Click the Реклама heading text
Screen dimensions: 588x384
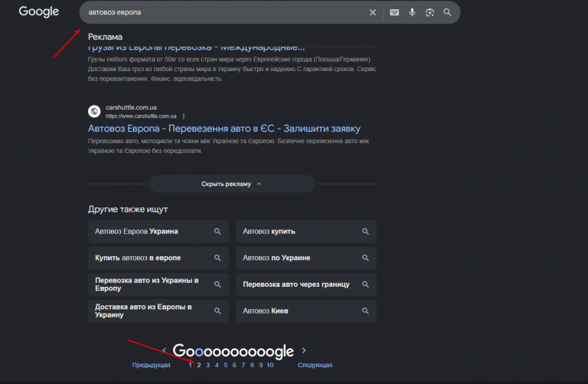pyautogui.click(x=105, y=37)
